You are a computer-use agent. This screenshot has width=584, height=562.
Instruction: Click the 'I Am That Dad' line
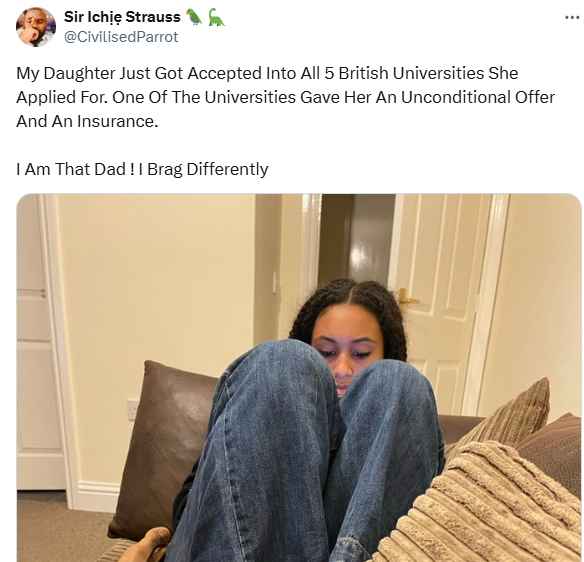pyautogui.click(x=142, y=169)
